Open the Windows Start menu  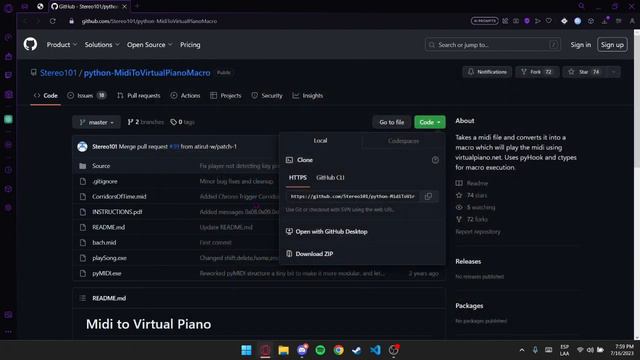pos(247,350)
